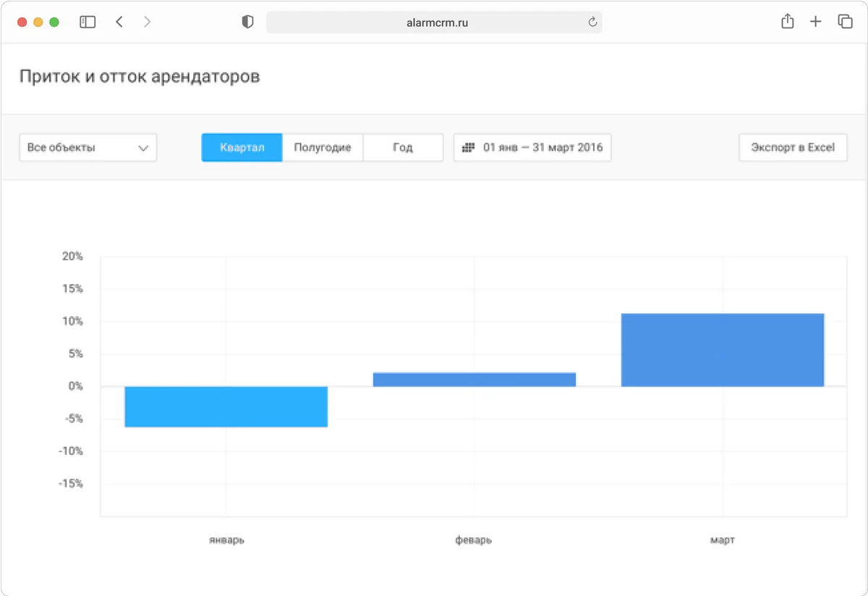
Task: Open the privacy shield icon
Action: pyautogui.click(x=247, y=22)
